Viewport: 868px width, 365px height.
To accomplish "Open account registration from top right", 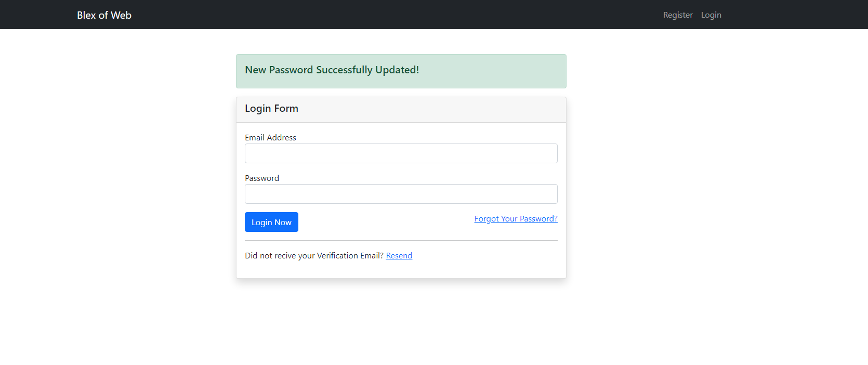I will click(x=677, y=15).
